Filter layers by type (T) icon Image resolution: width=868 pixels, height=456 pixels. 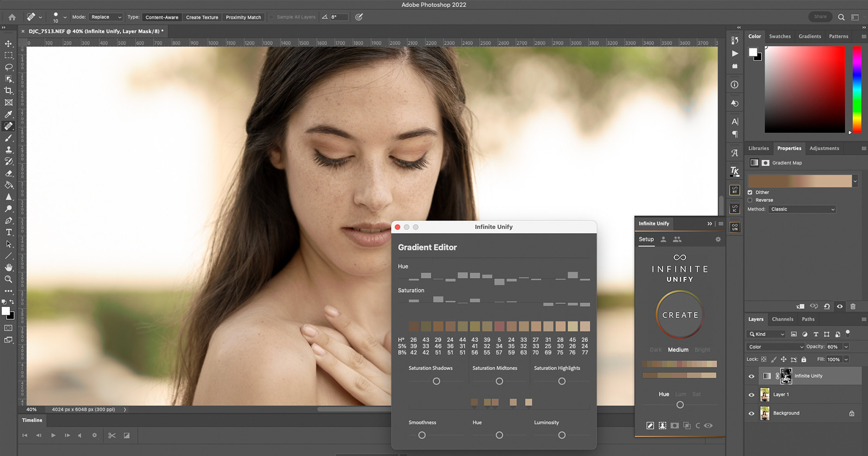click(815, 334)
